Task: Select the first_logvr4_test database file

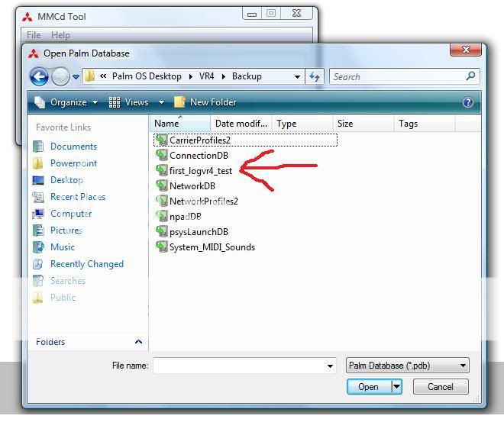Action: [200, 171]
